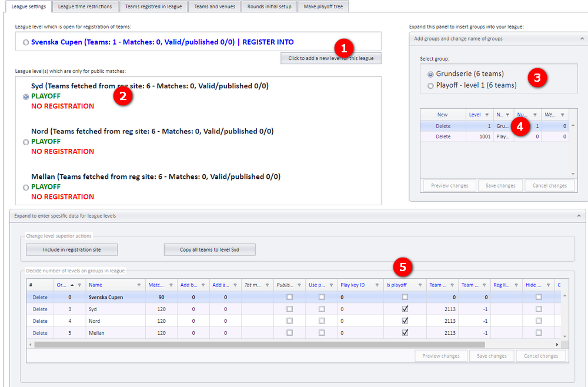The height and width of the screenshot is (387, 588).
Task: Open the Make playoff tree tab
Action: (x=323, y=6)
